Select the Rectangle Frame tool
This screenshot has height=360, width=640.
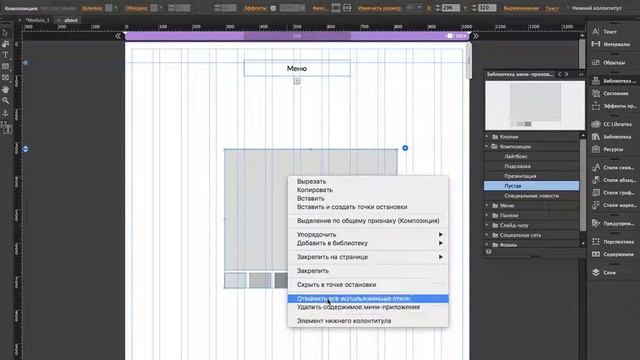pyautogui.click(x=5, y=78)
